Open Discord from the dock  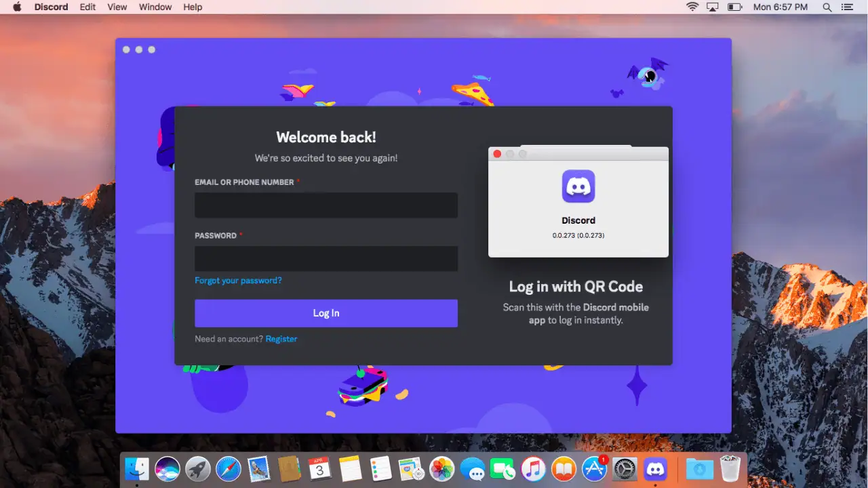[655, 468]
